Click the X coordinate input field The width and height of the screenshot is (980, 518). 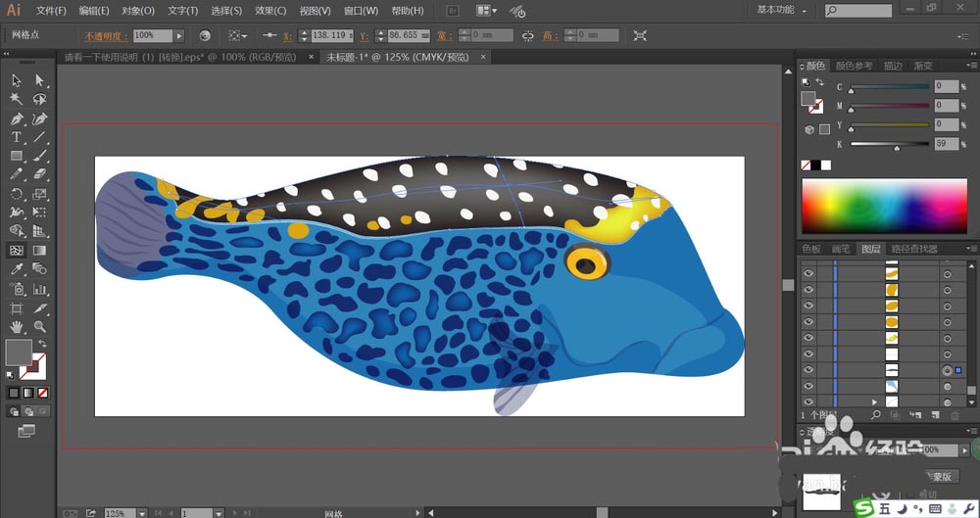pos(331,35)
